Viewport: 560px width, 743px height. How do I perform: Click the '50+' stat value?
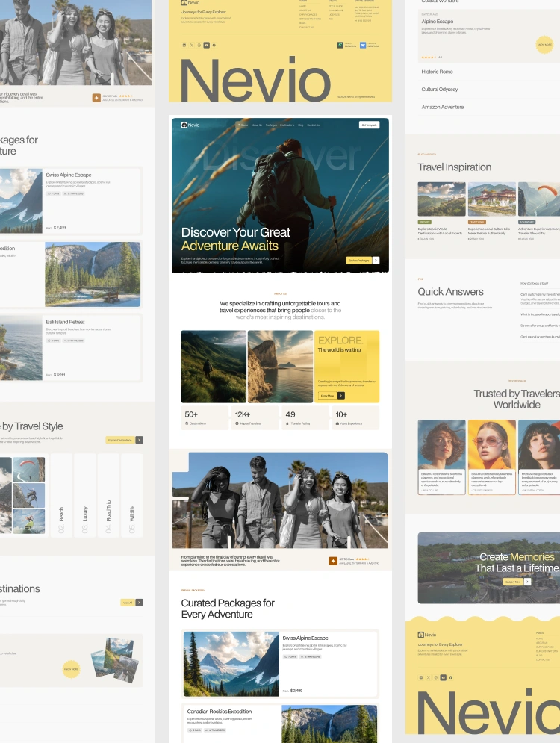pos(191,414)
